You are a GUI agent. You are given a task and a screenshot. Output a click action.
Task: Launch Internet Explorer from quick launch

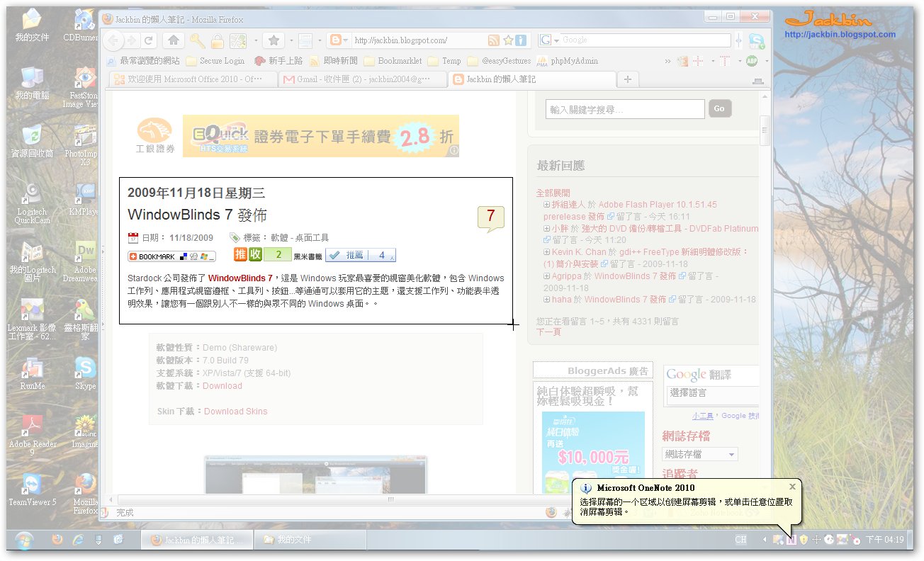click(78, 540)
